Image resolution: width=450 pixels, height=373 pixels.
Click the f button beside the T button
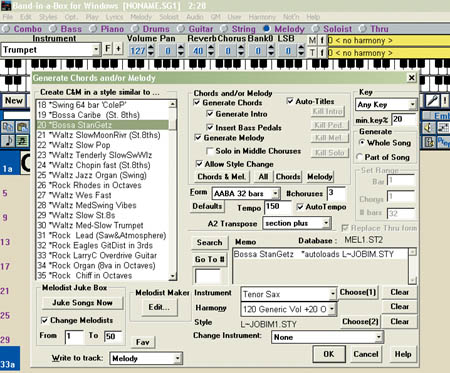point(322,52)
